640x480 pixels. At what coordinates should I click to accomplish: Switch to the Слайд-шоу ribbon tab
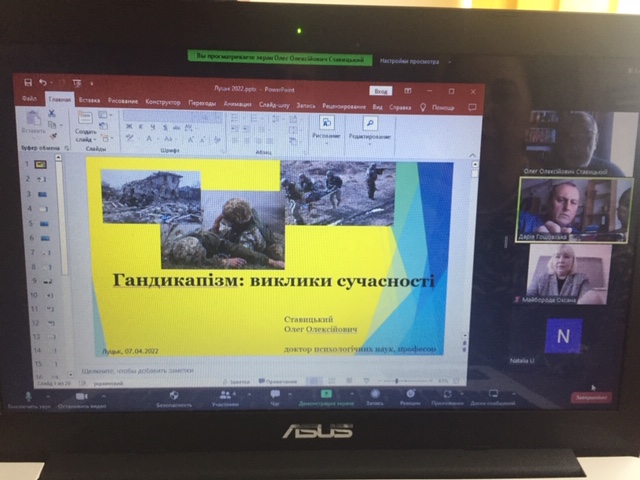coord(274,105)
